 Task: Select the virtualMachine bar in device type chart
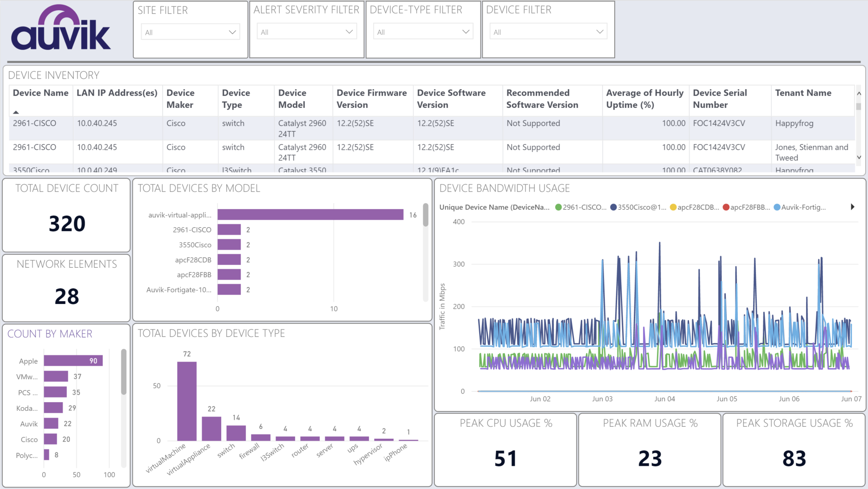point(187,400)
